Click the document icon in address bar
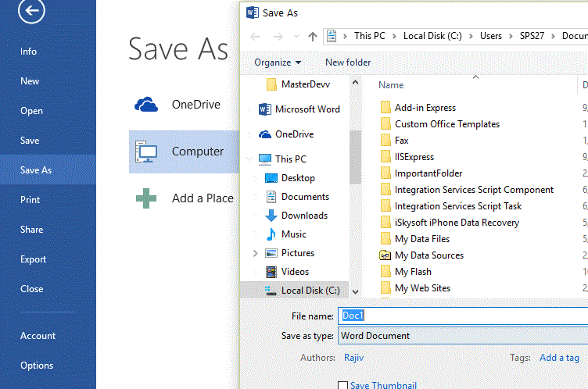 (332, 36)
